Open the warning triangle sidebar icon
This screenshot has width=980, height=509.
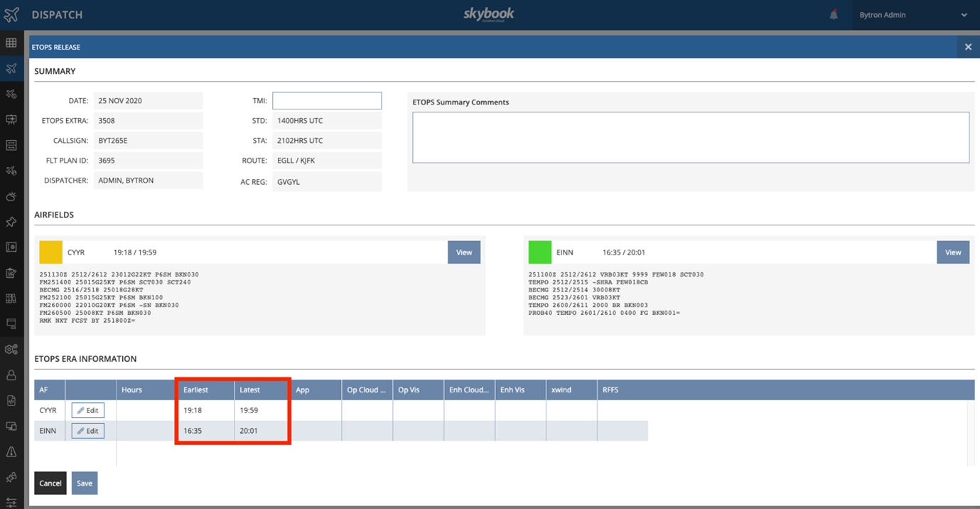[x=11, y=452]
